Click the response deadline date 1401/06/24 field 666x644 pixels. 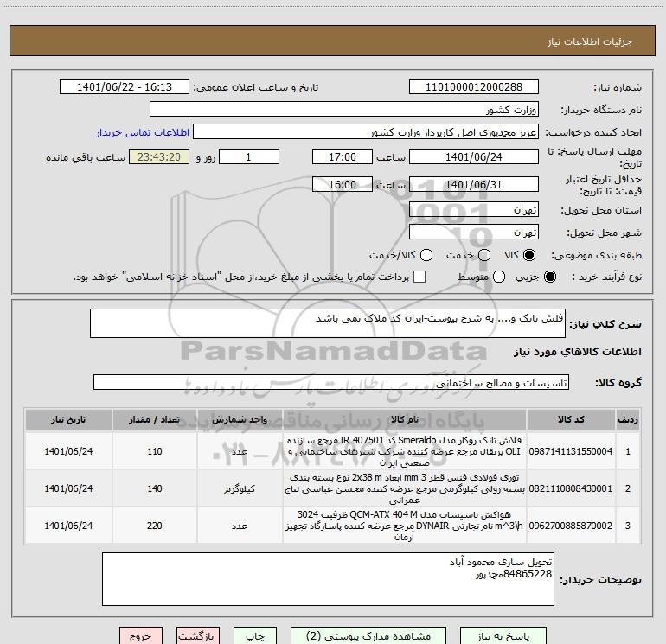(474, 156)
